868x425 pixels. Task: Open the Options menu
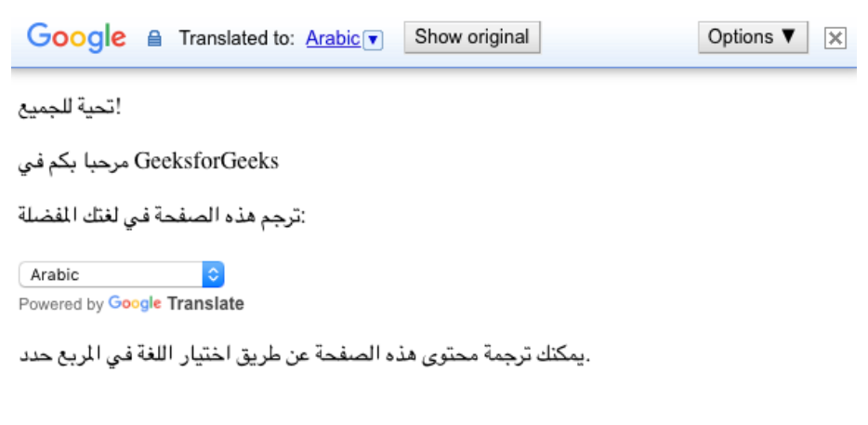point(753,37)
